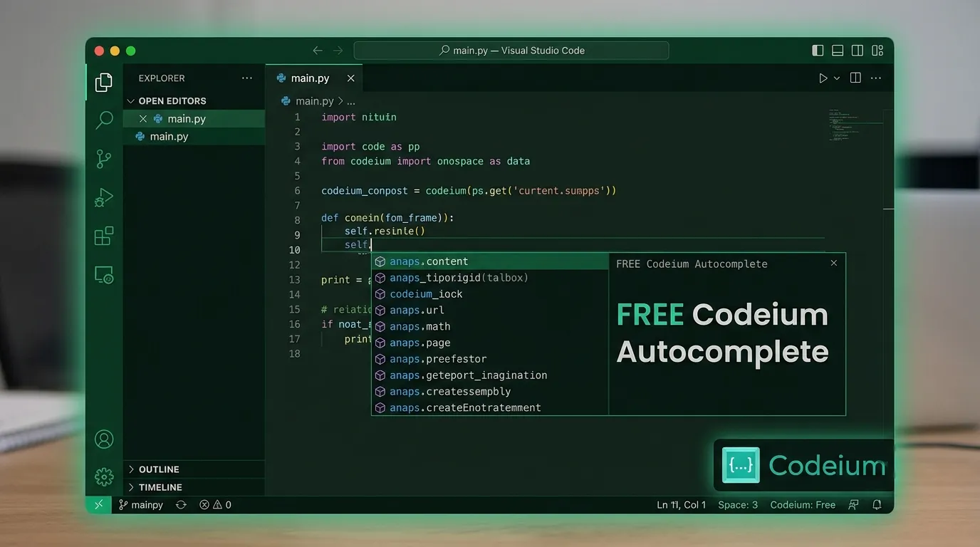Click the 'import code as pp' line
This screenshot has width=980, height=547.
pos(370,147)
